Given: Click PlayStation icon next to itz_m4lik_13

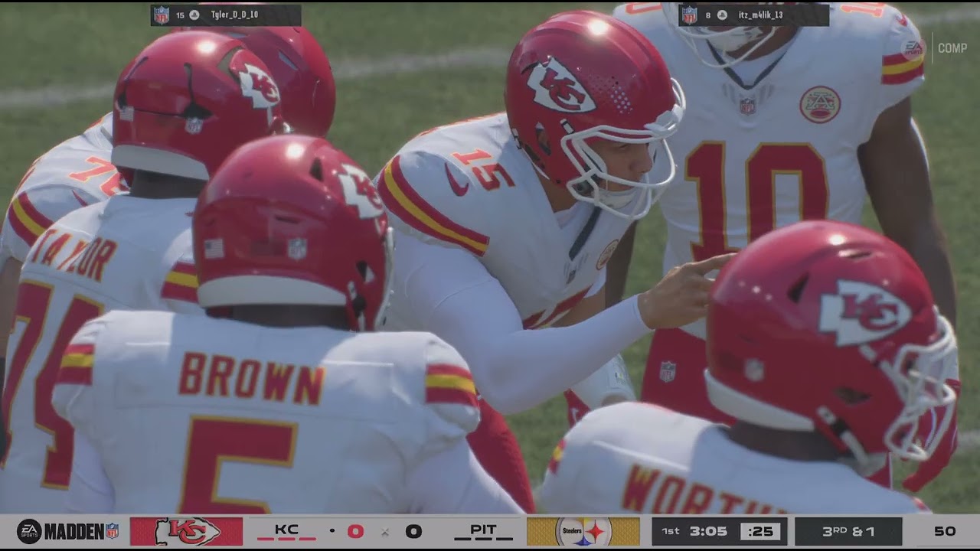Looking at the screenshot, I should [x=722, y=15].
